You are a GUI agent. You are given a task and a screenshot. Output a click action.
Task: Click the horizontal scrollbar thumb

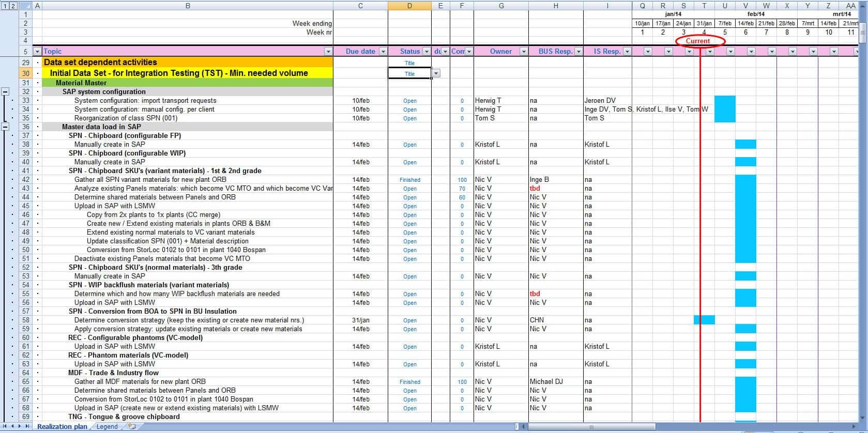pyautogui.click(x=591, y=427)
